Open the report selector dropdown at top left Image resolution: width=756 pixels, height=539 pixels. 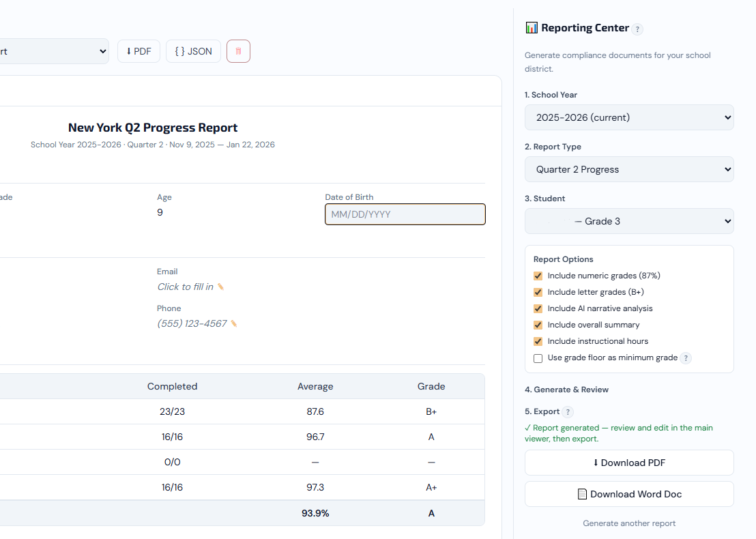[x=55, y=50]
